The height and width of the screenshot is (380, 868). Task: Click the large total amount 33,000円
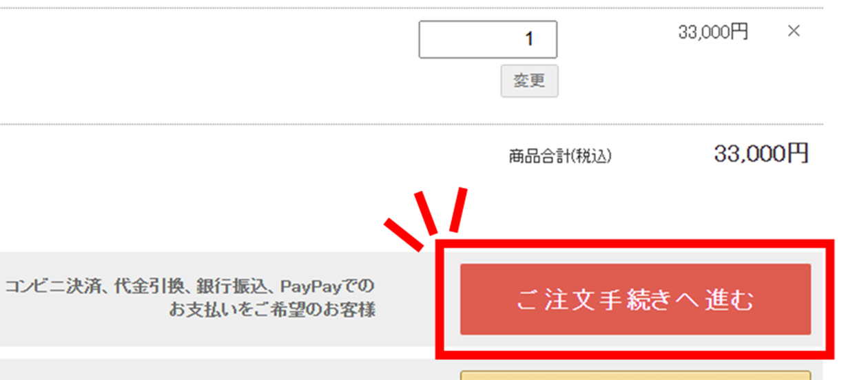tap(761, 154)
